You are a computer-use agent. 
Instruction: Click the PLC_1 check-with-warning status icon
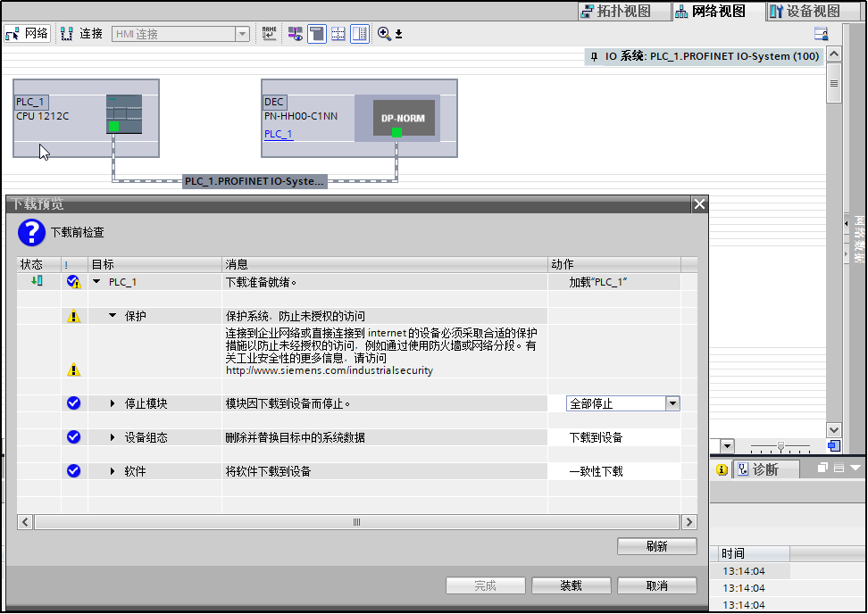coord(73,282)
